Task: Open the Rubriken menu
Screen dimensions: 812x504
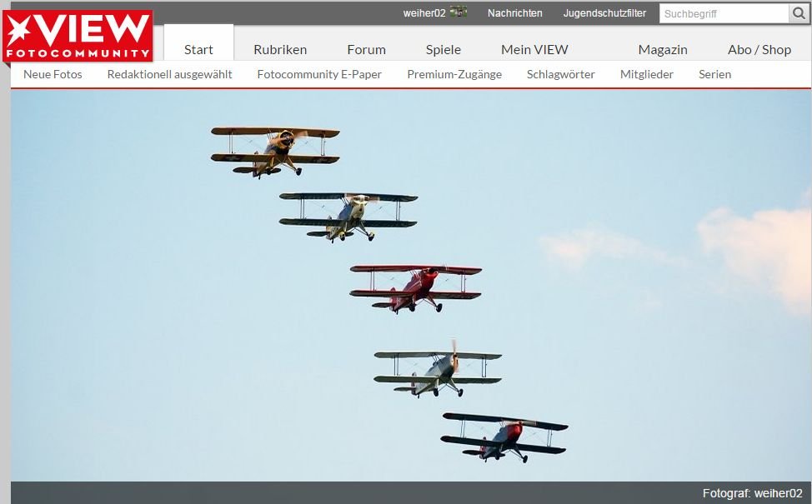Action: [x=280, y=49]
